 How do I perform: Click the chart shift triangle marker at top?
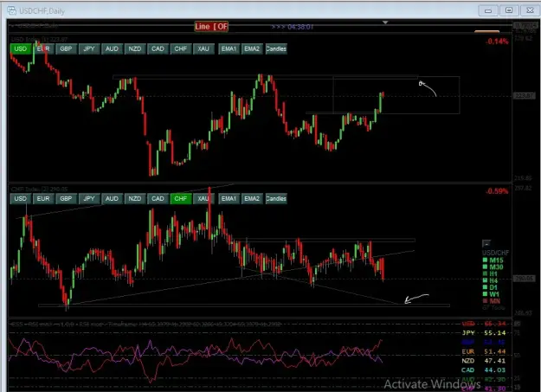[x=385, y=22]
